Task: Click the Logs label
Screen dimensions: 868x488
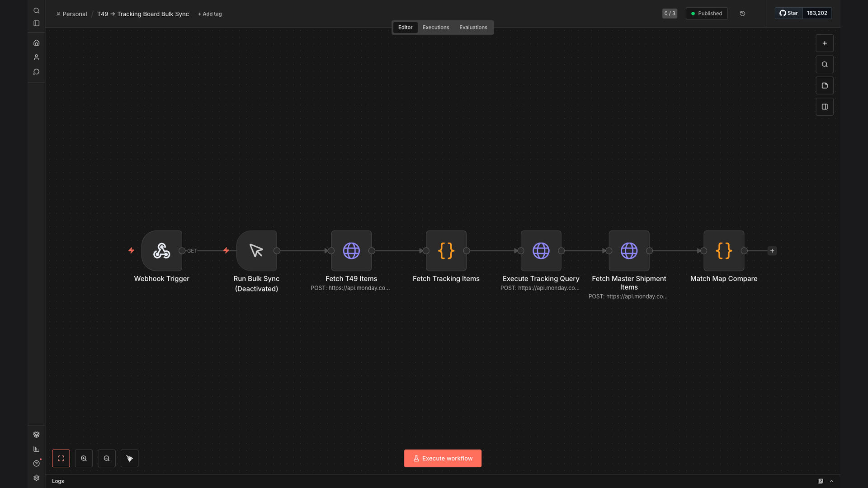Action: point(58,481)
